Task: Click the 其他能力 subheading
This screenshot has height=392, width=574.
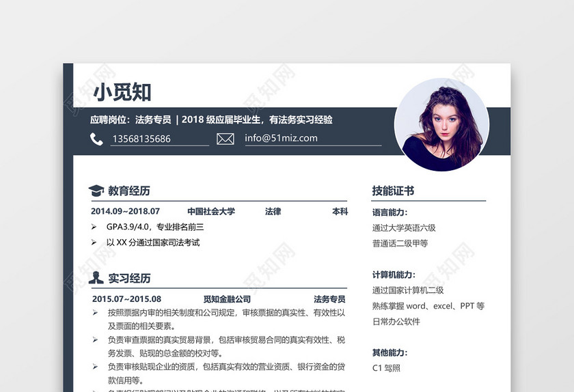Action: pos(389,353)
